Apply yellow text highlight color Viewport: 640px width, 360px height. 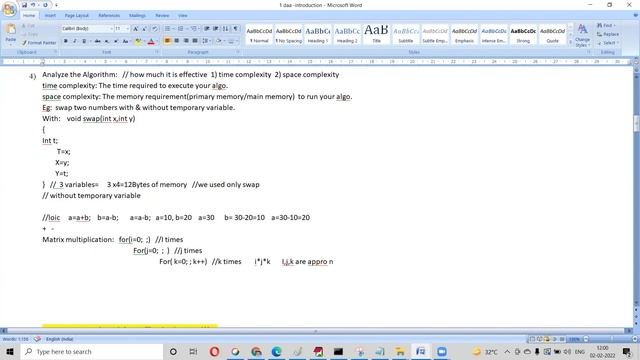point(138,41)
